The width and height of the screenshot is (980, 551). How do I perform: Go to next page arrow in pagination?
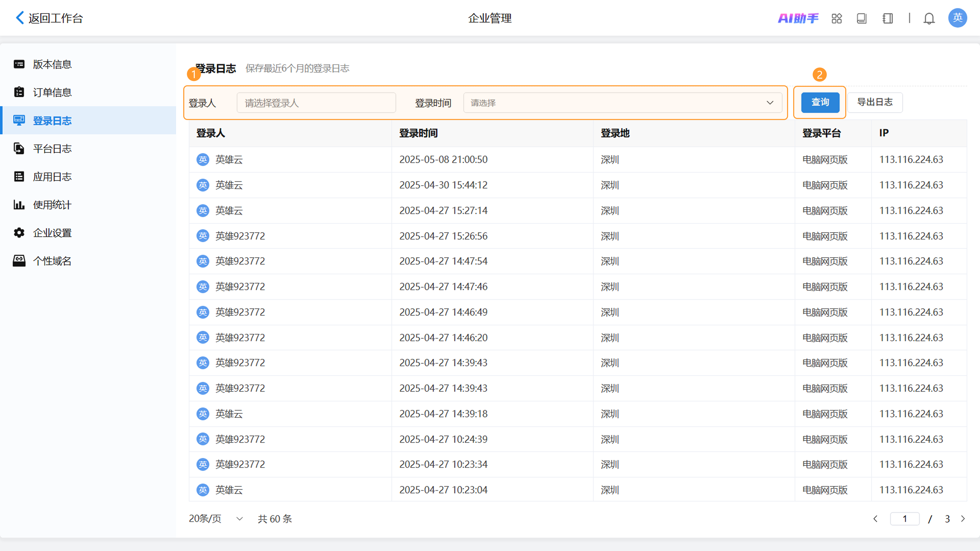963,519
